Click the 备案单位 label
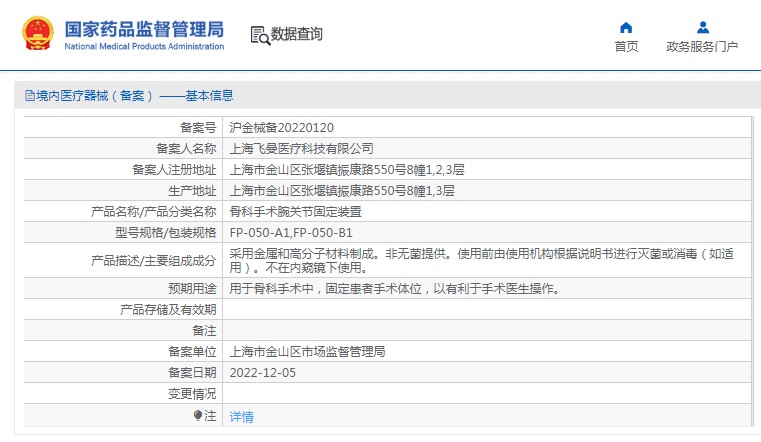 coord(192,351)
